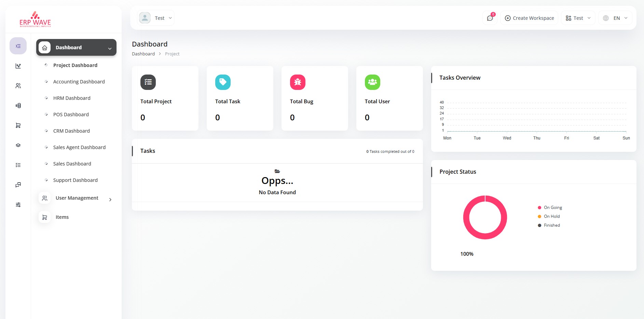Open the Test user profile dropdown

(x=156, y=18)
